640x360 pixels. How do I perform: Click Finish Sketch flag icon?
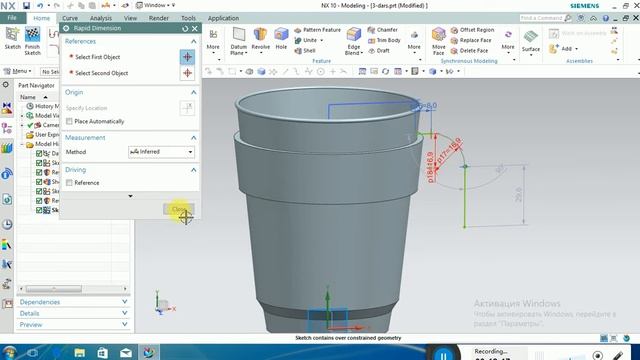pyautogui.click(x=32, y=34)
